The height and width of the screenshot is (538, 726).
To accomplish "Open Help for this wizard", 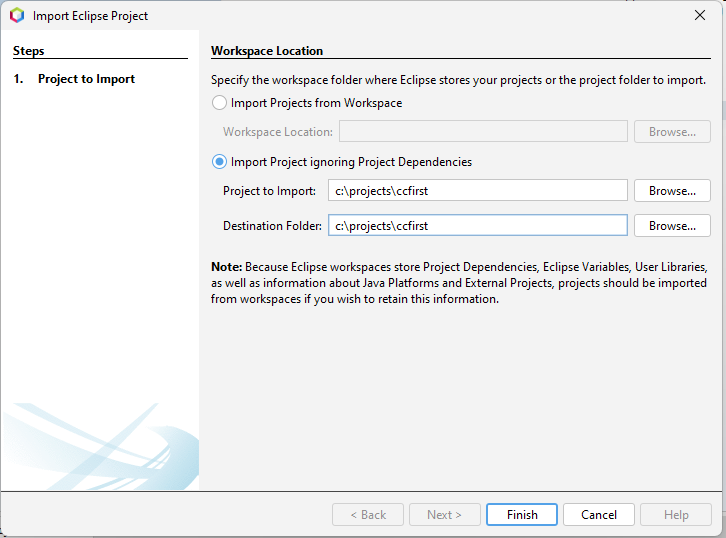I will click(676, 515).
